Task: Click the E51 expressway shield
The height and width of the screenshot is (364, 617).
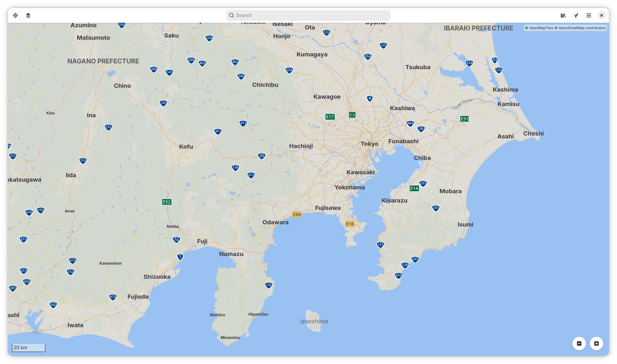Action: 464,119
